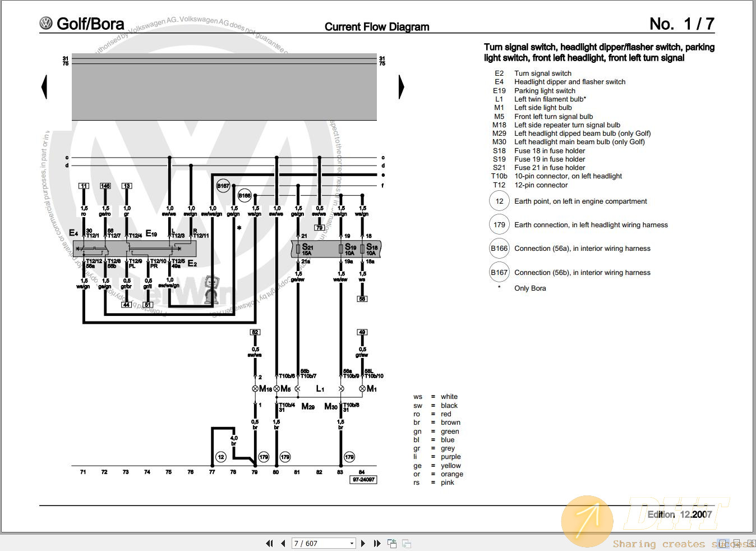This screenshot has height=551, width=756.
Task: Click the 'Golf/Bora' title text
Action: pos(90,24)
